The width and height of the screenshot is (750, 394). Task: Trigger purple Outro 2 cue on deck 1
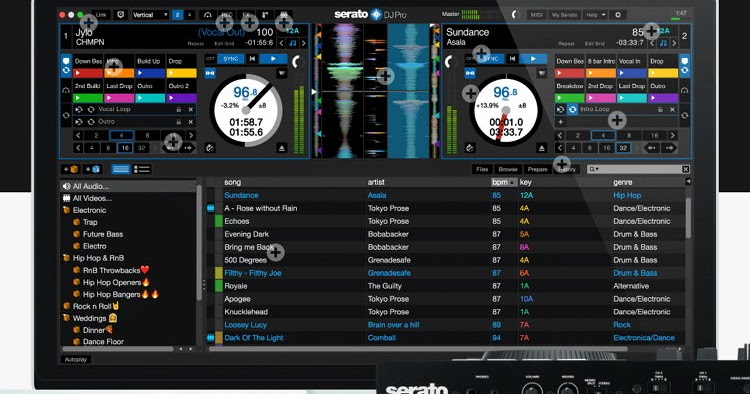pos(182,98)
